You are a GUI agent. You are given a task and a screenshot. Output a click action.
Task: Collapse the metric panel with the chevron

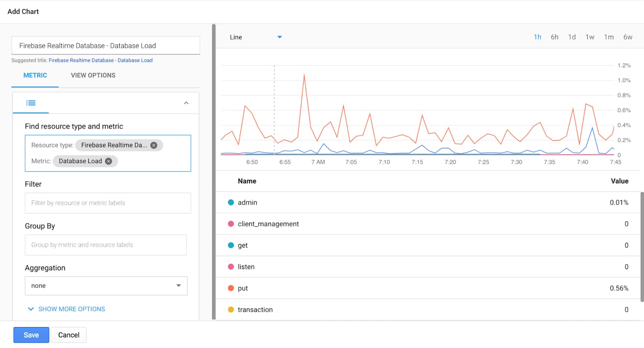click(x=186, y=103)
